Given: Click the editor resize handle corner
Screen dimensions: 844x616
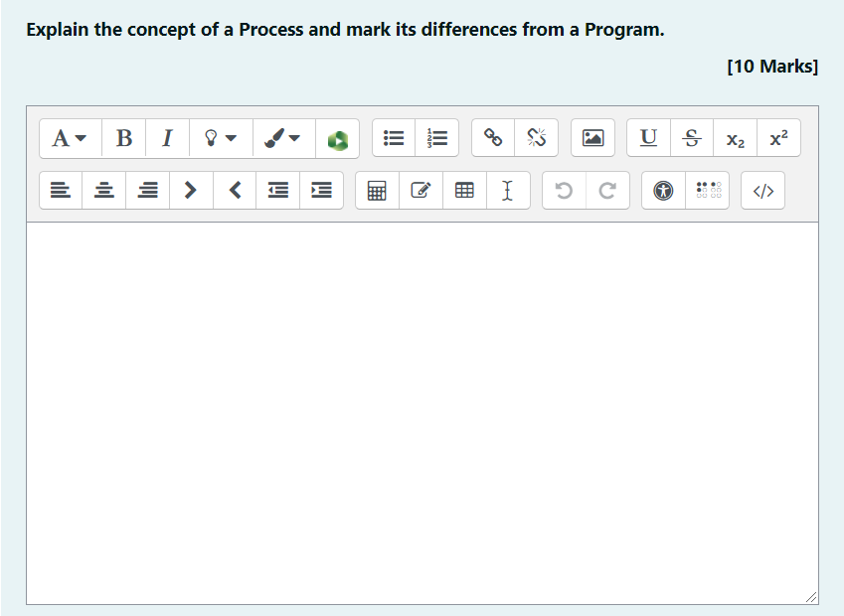Looking at the screenshot, I should click(x=811, y=597).
